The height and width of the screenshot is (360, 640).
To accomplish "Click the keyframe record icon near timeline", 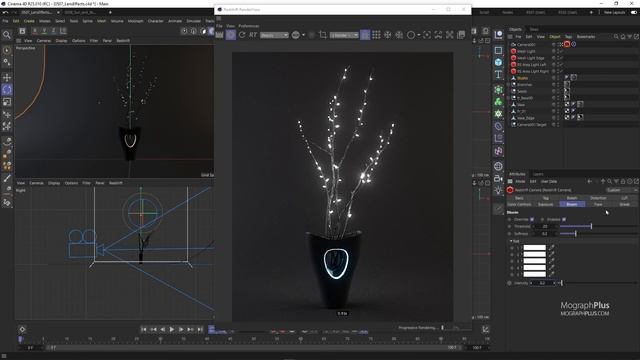I will pyautogui.click(x=22, y=329).
